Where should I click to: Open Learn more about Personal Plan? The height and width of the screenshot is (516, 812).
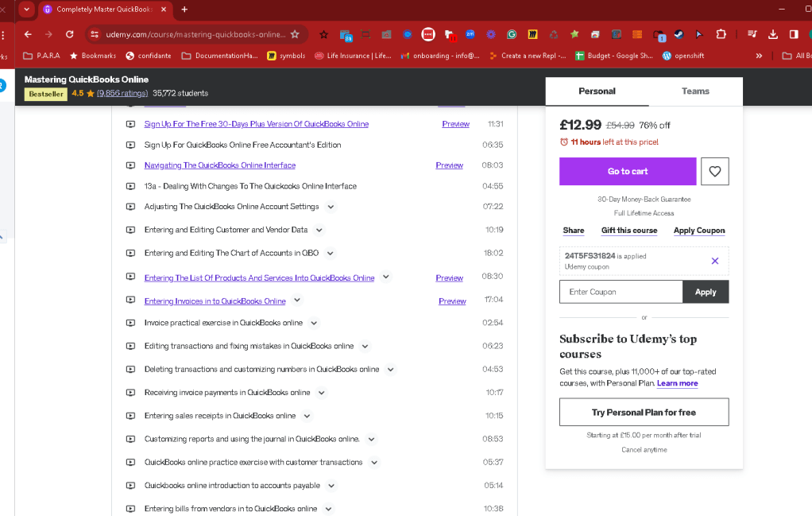(678, 383)
